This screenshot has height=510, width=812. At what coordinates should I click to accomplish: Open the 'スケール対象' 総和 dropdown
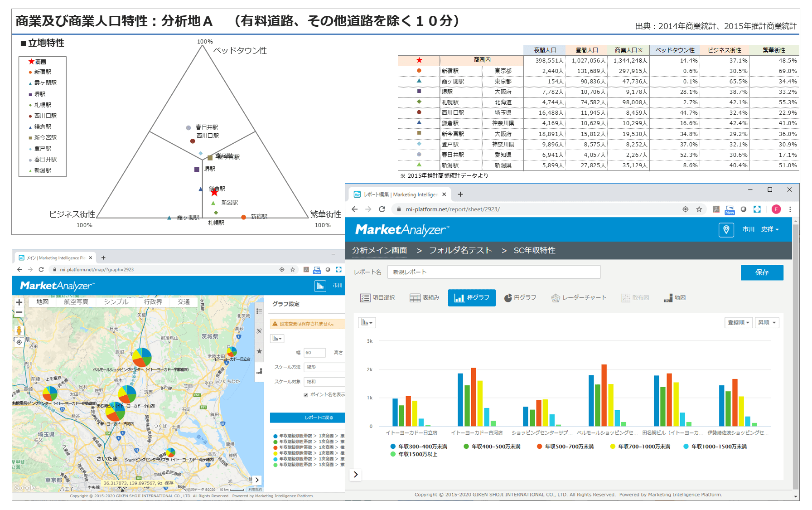pos(324,382)
